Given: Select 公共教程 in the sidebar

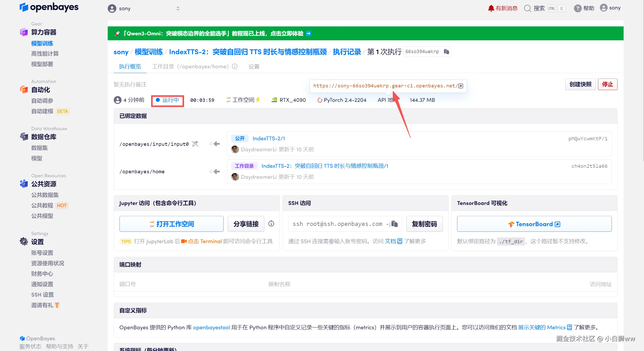Looking at the screenshot, I should click(42, 205).
